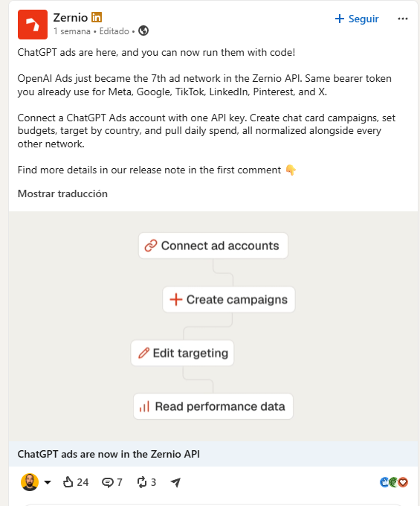Expand the react-as-profile dropdown arrow
Screen dimensions: 420x506
click(48, 482)
